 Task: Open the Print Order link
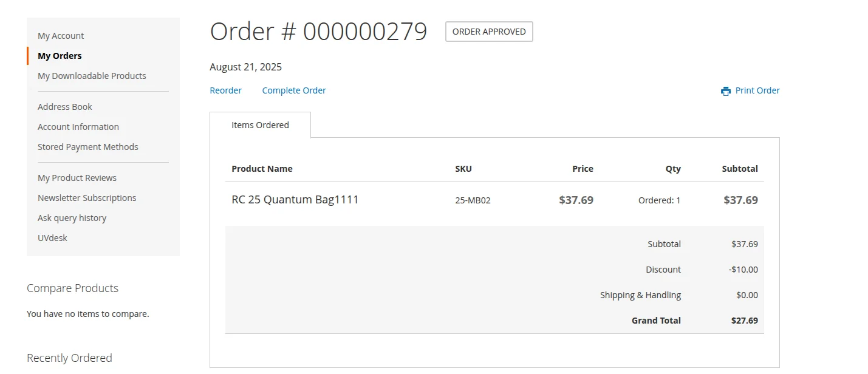[x=757, y=90]
